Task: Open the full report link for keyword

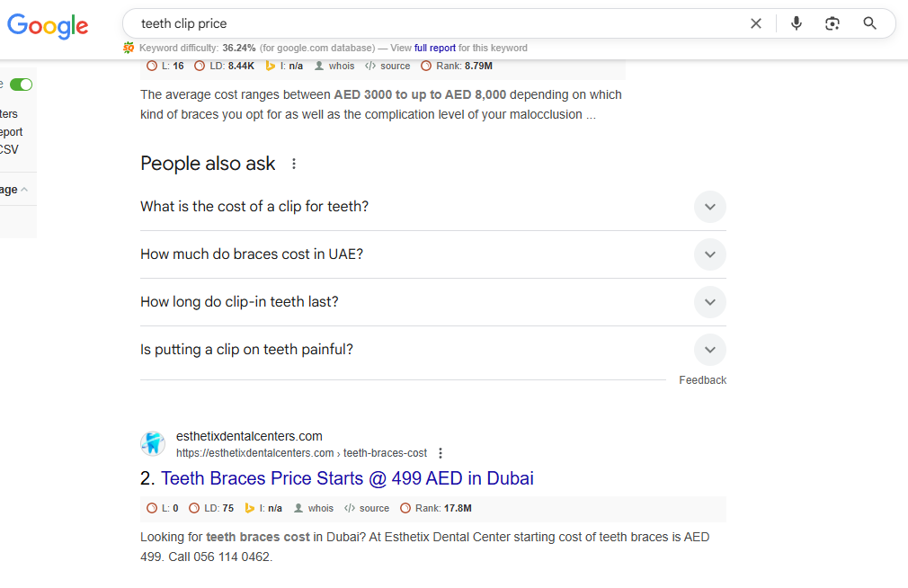Action: 435,48
